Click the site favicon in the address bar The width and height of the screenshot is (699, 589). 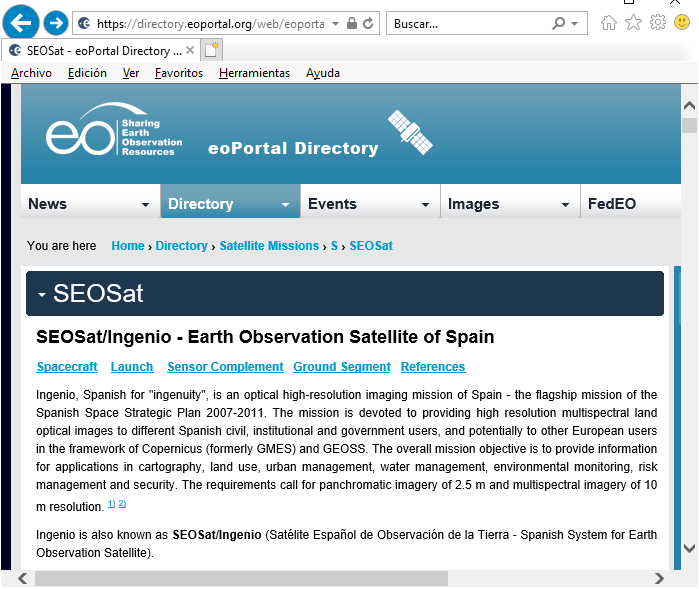[84, 23]
